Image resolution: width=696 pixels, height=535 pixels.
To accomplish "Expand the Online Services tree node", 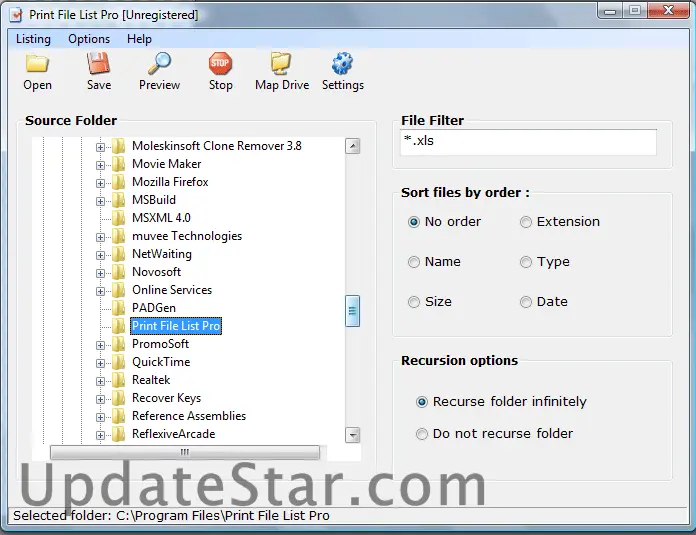I will click(100, 291).
